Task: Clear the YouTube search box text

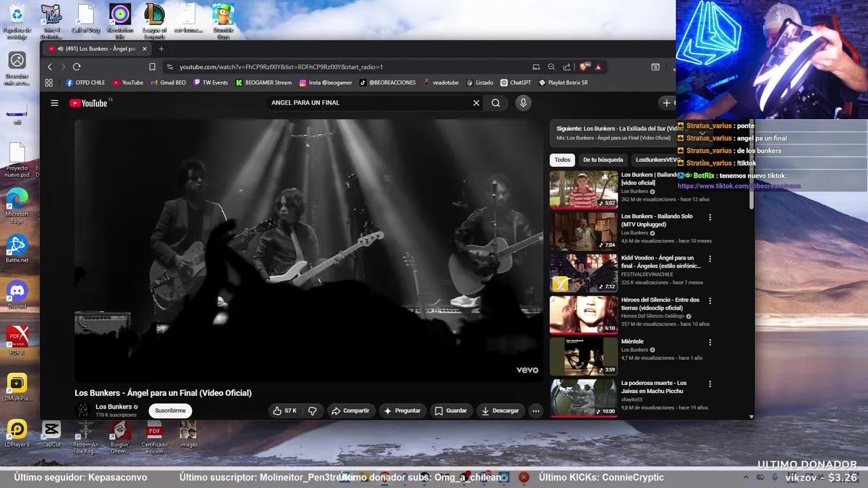Action: [x=476, y=103]
